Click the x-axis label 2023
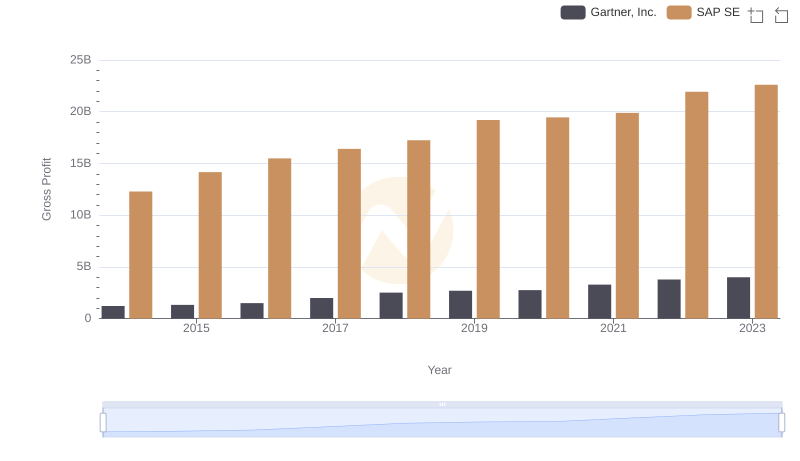The height and width of the screenshot is (461, 800). (x=752, y=328)
